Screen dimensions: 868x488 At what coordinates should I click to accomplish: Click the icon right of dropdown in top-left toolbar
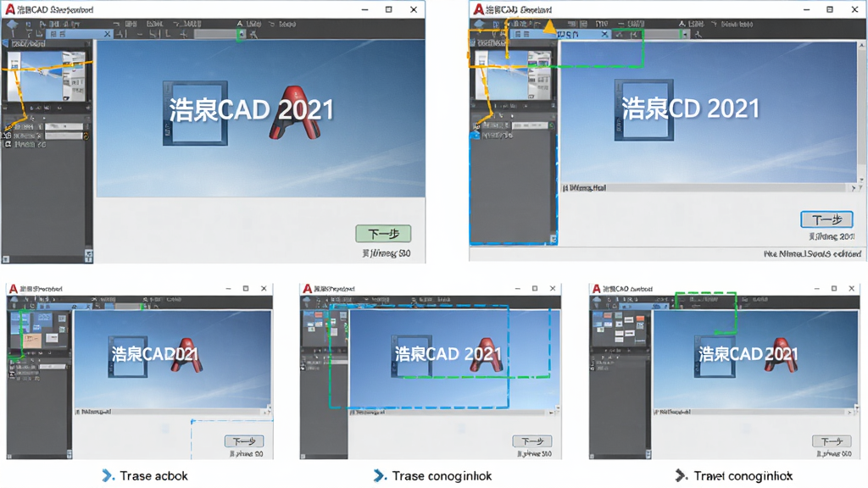coord(253,34)
